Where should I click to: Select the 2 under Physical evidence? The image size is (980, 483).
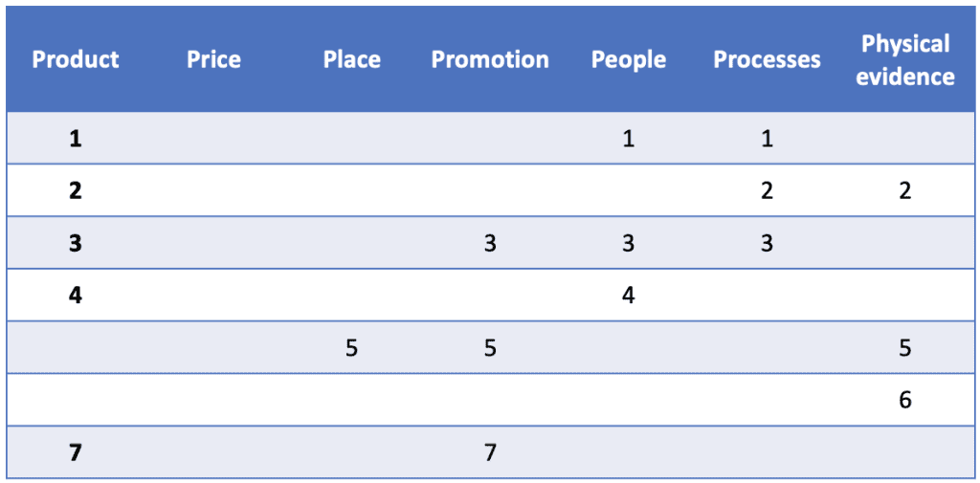pyautogui.click(x=905, y=190)
